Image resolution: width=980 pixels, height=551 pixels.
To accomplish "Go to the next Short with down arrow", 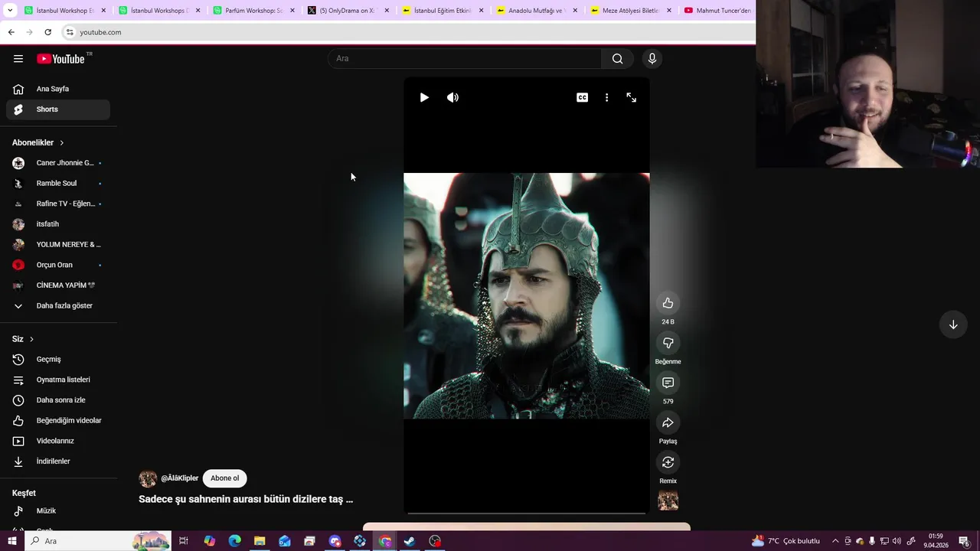I will coord(953,324).
